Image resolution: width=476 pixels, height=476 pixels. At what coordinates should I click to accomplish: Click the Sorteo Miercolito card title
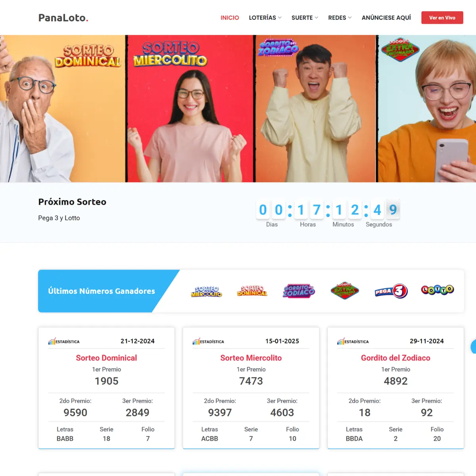(x=251, y=358)
